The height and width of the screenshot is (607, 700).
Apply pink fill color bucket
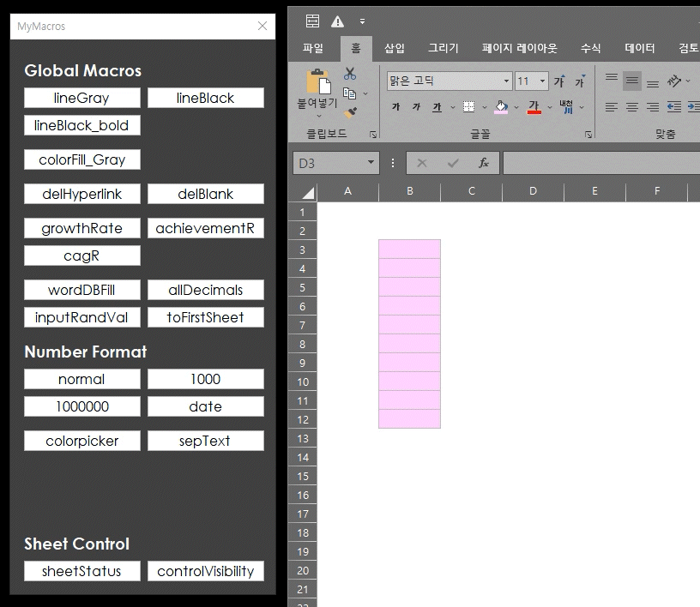tap(501, 107)
